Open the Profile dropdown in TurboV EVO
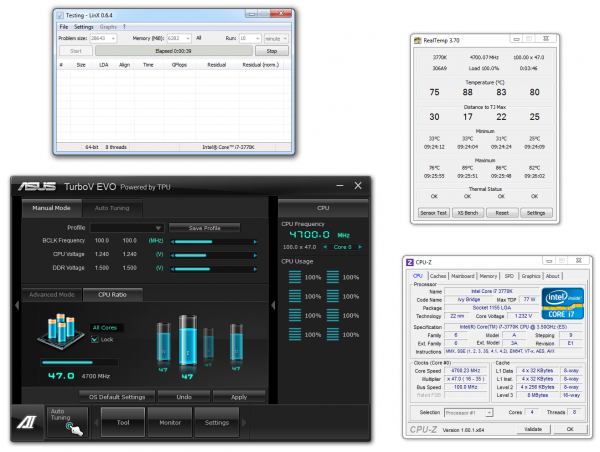Viewport: 600px width, 452px height. 127,228
